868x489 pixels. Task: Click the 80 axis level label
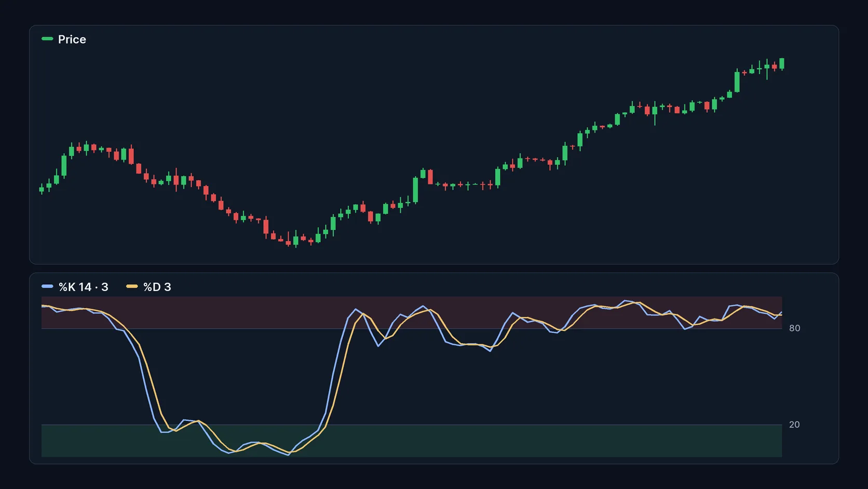click(x=794, y=328)
